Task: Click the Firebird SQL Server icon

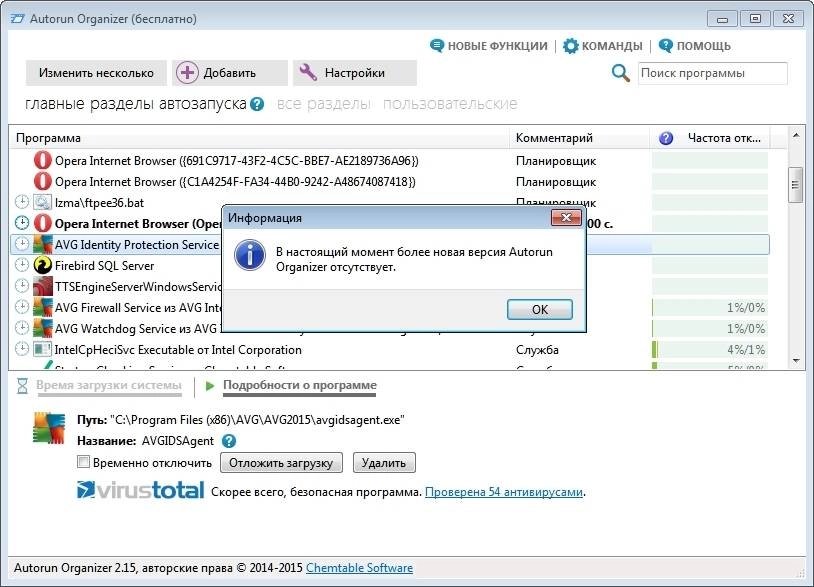Action: pyautogui.click(x=43, y=265)
